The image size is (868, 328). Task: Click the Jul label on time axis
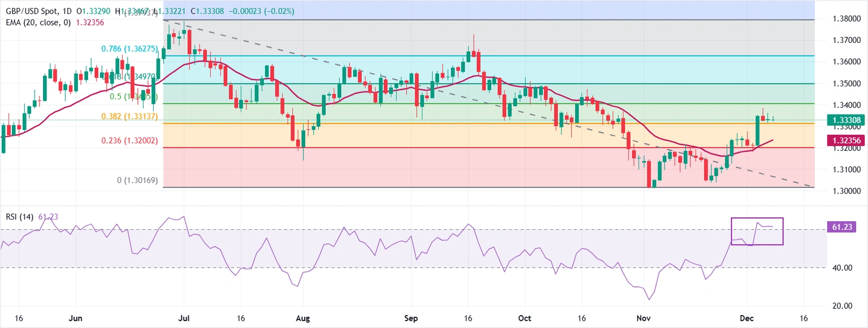(185, 318)
